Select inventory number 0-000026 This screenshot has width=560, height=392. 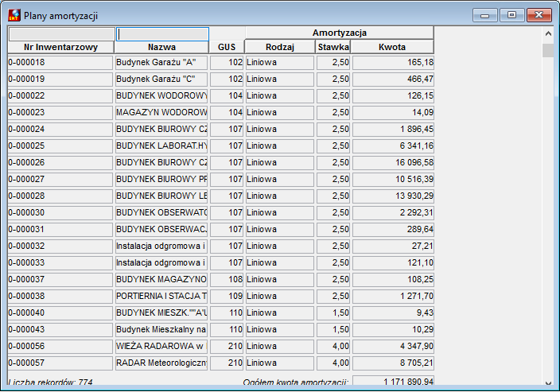(60, 163)
